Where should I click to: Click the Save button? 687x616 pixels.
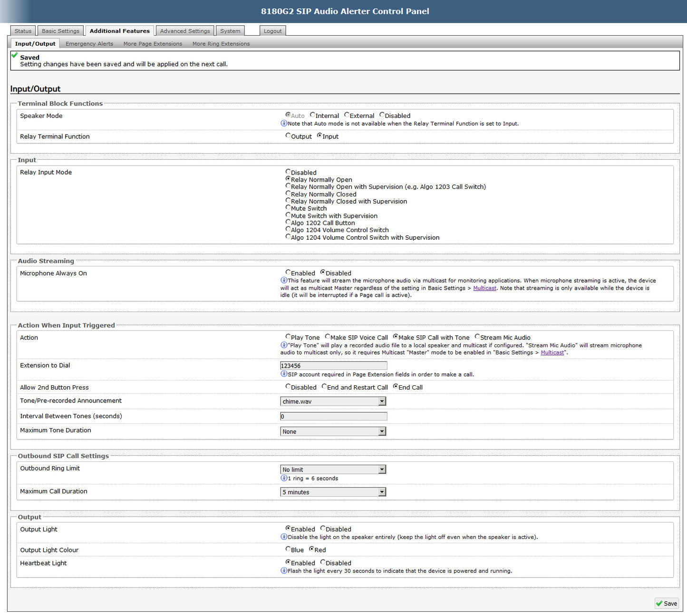pos(666,603)
